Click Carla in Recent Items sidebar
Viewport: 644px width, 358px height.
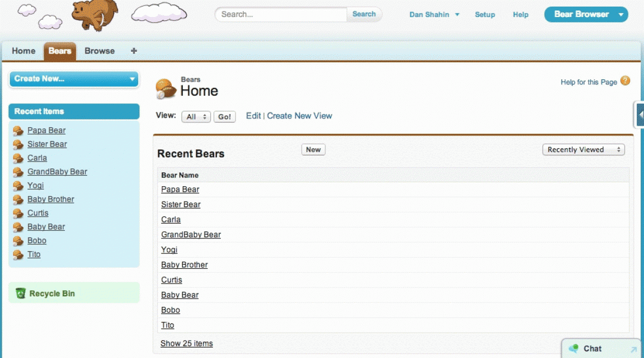point(37,158)
